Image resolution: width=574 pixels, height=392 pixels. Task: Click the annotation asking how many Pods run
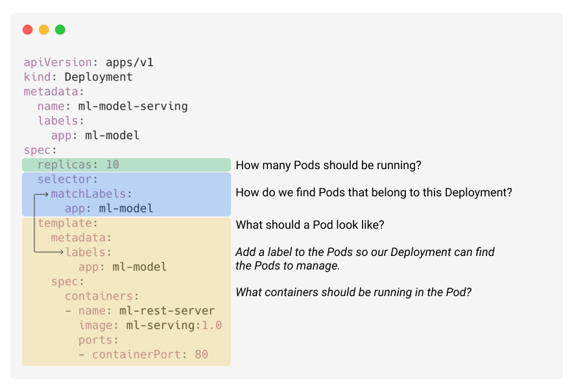point(328,165)
